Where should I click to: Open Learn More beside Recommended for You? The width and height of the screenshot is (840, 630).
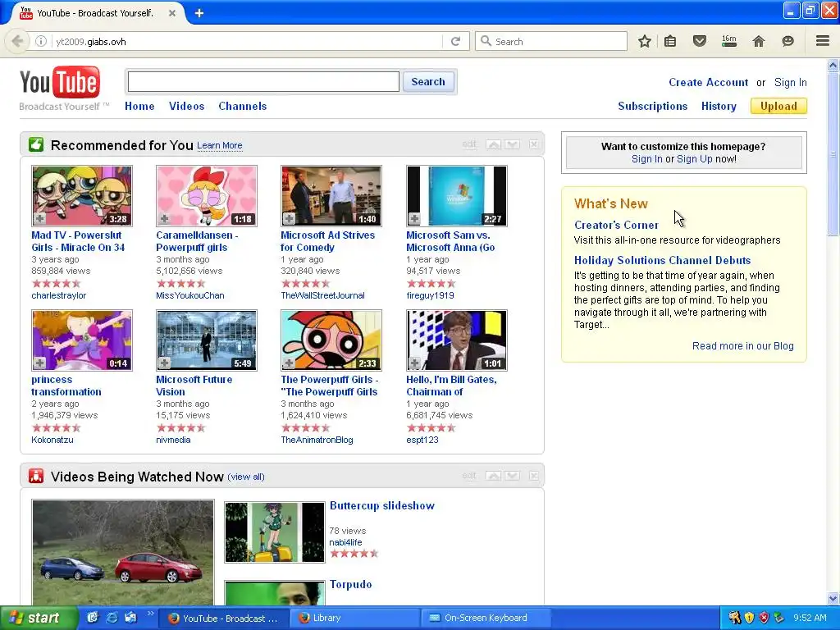[x=220, y=145]
